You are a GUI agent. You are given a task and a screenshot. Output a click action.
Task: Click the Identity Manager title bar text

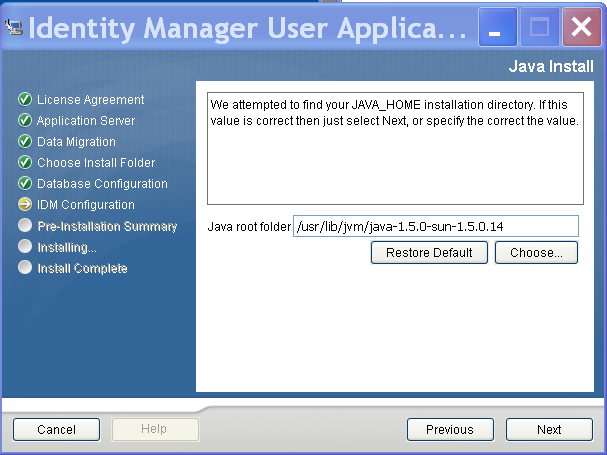tap(247, 28)
